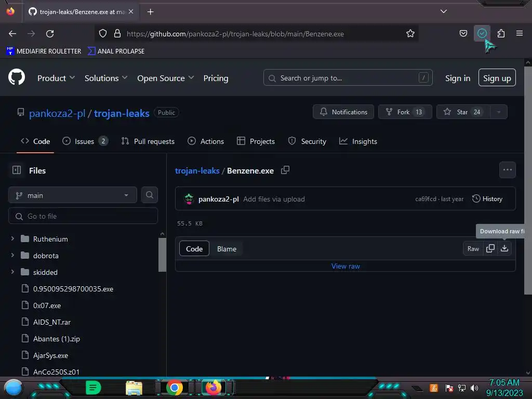Open the Pocket save icon
This screenshot has height=399, width=532.
(463, 33)
